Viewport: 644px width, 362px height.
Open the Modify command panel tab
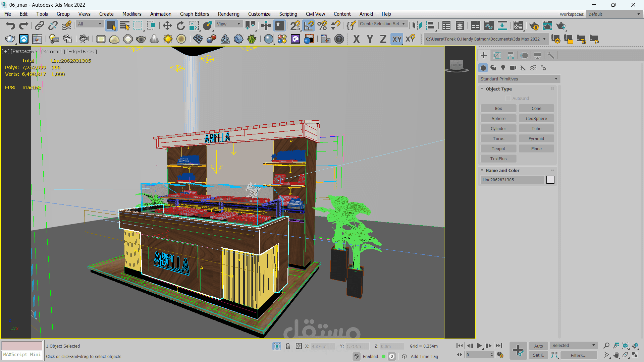(497, 55)
